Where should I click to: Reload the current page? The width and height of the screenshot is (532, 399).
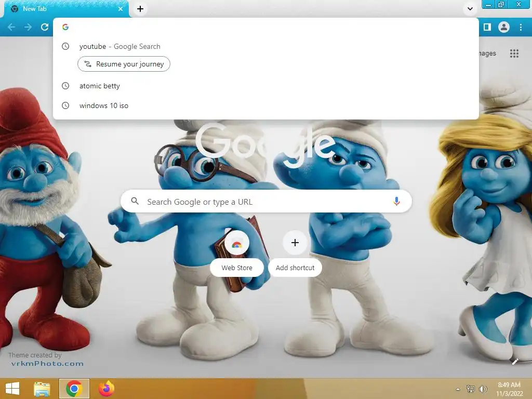[45, 27]
